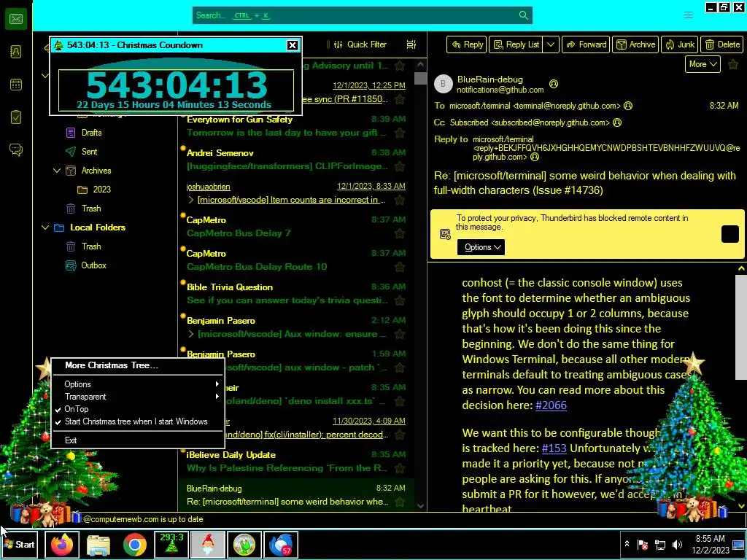Open Quick Filter bar
This screenshot has height=560, width=747.
360,44
